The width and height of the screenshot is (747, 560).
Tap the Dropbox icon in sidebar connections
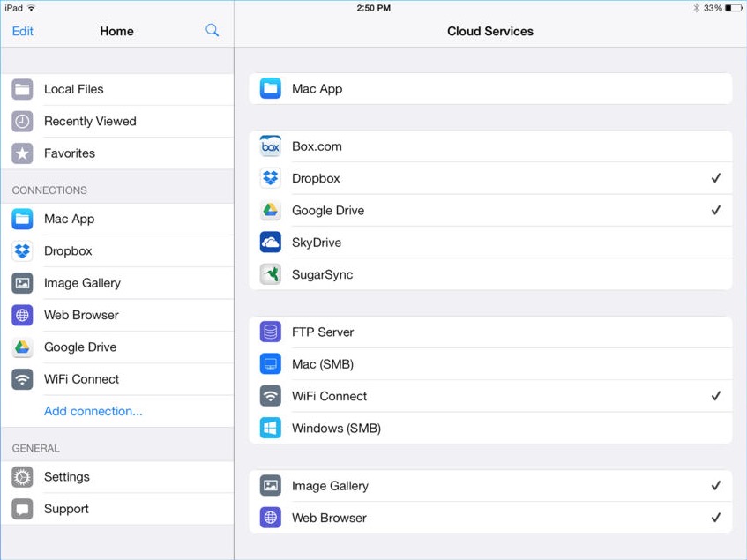tap(22, 251)
